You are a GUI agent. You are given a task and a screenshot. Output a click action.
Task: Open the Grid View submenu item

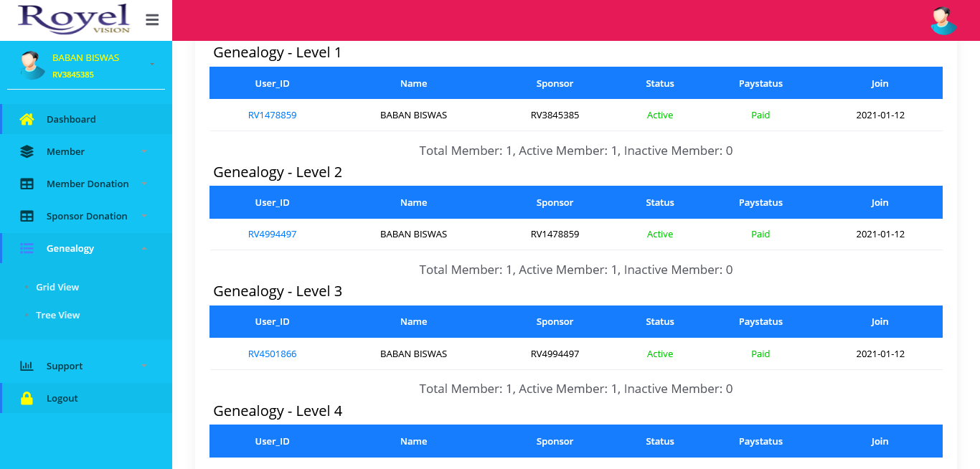point(57,287)
